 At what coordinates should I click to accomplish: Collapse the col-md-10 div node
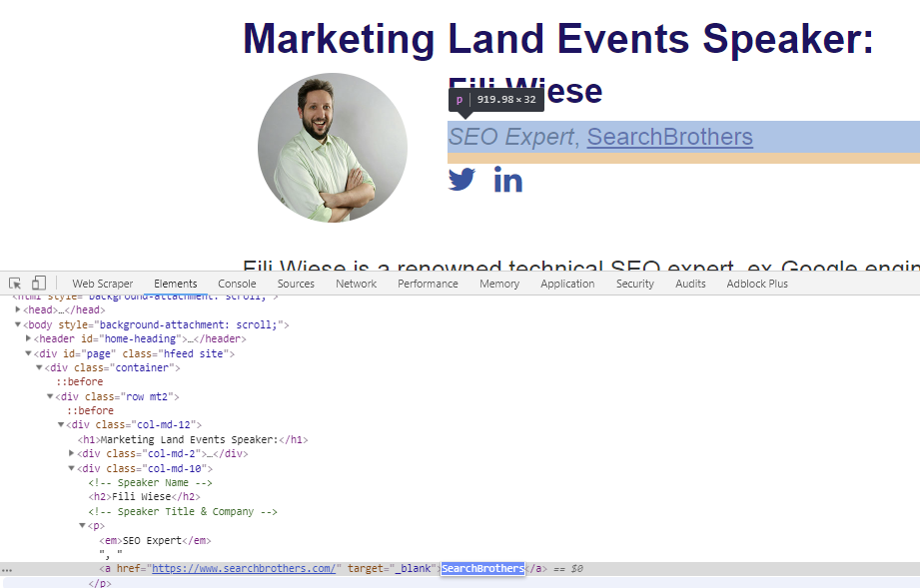(71, 468)
